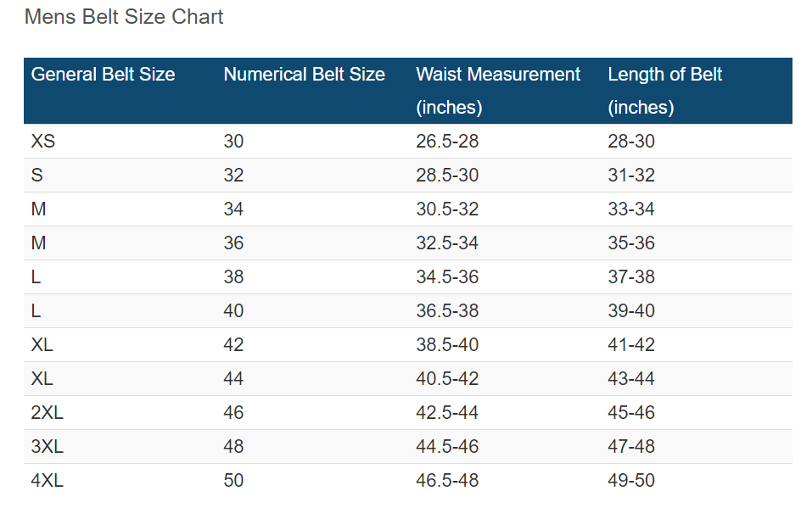
Task: Select numerical belt size 44 cell
Action: pyautogui.click(x=233, y=379)
